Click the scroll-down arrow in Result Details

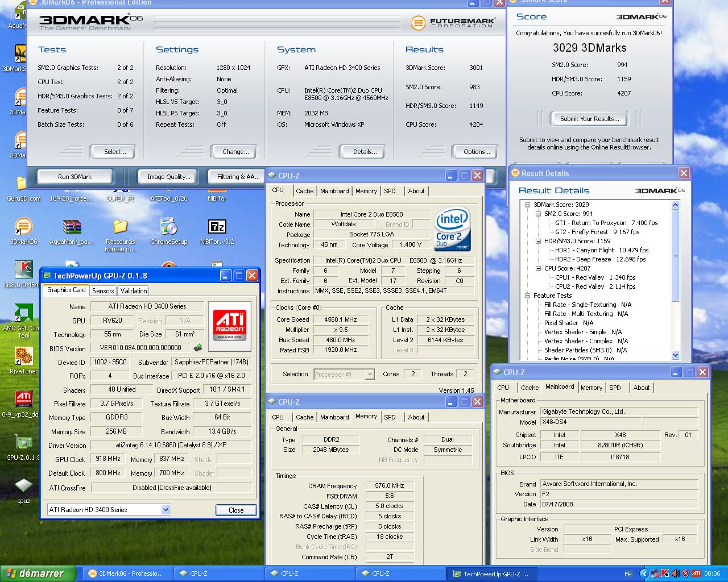[676, 355]
